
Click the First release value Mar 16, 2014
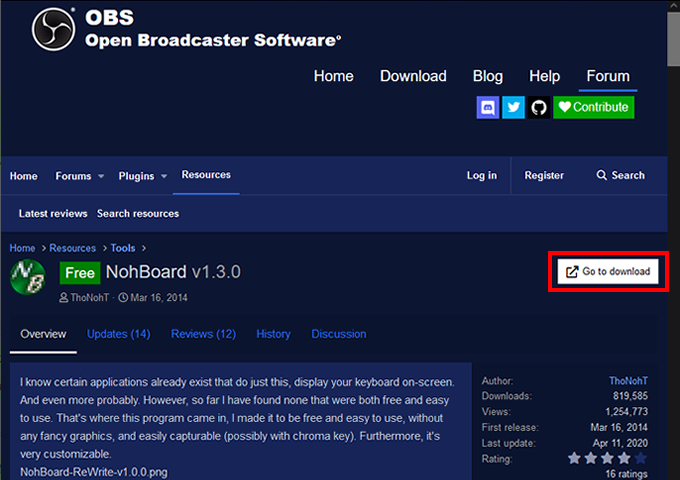[x=619, y=428]
